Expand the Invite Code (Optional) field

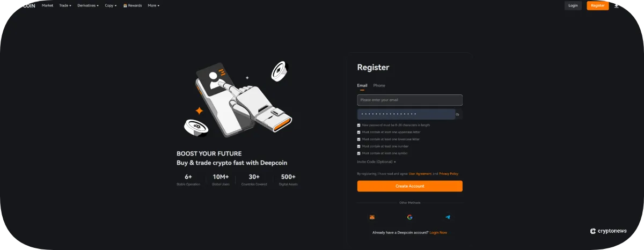[x=376, y=161]
